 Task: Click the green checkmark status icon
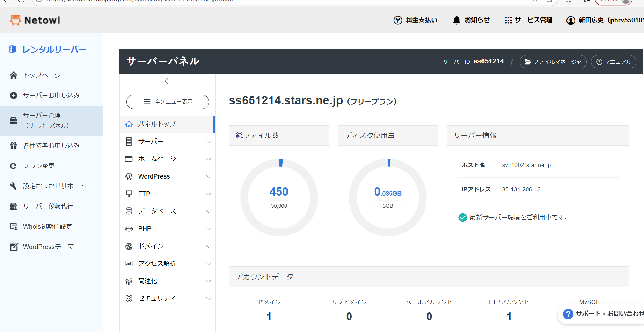coord(462,218)
